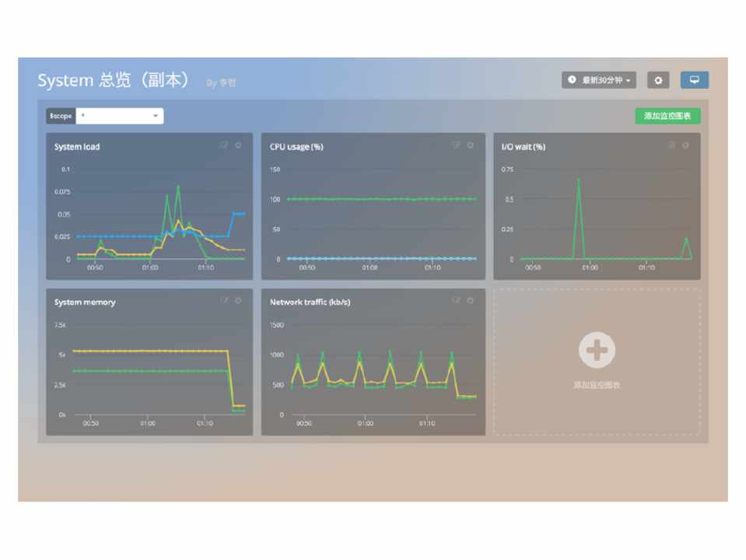
Task: Edit the System load chart
Action: (x=224, y=145)
